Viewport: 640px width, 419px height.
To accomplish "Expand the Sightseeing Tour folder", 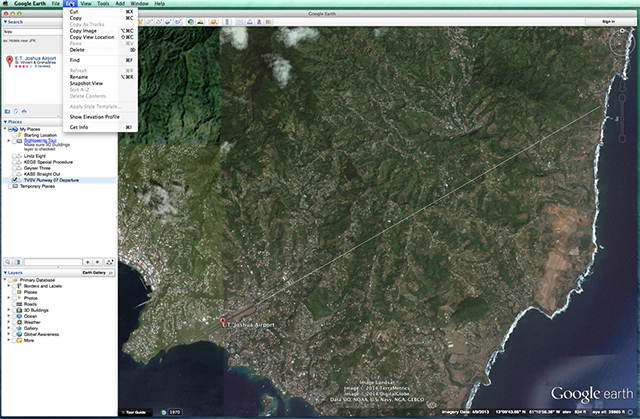I will click(x=9, y=140).
